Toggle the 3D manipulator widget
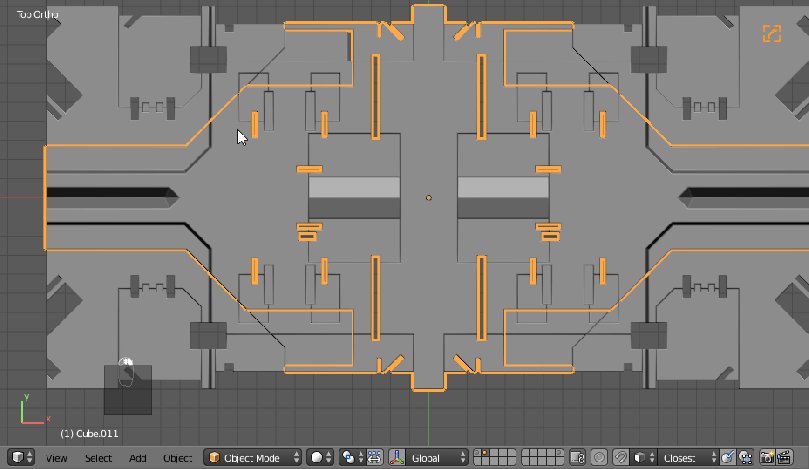809x469 pixels. click(x=396, y=457)
